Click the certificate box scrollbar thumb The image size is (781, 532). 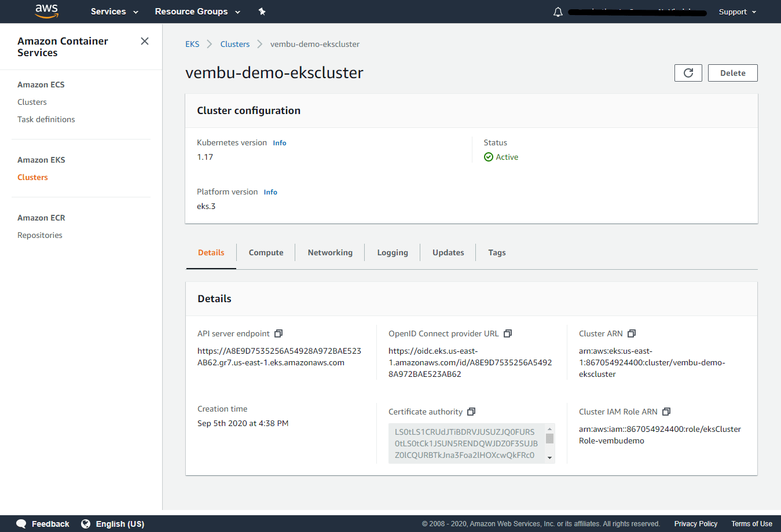[550, 438]
